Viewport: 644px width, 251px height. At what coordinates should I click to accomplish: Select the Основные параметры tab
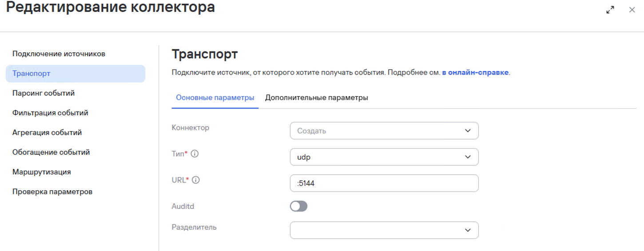tap(215, 98)
